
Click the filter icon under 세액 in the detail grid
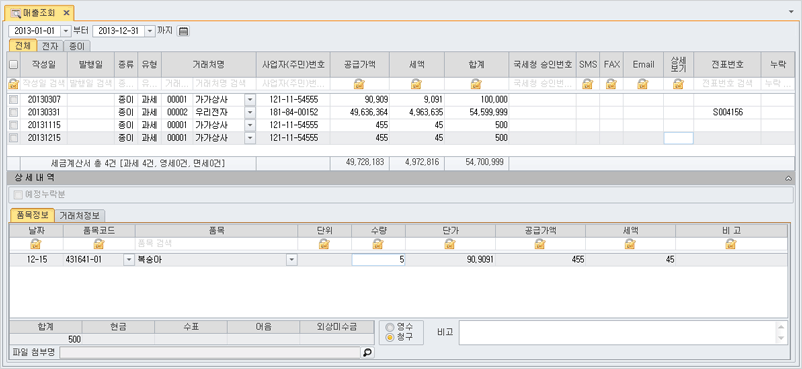coord(630,244)
